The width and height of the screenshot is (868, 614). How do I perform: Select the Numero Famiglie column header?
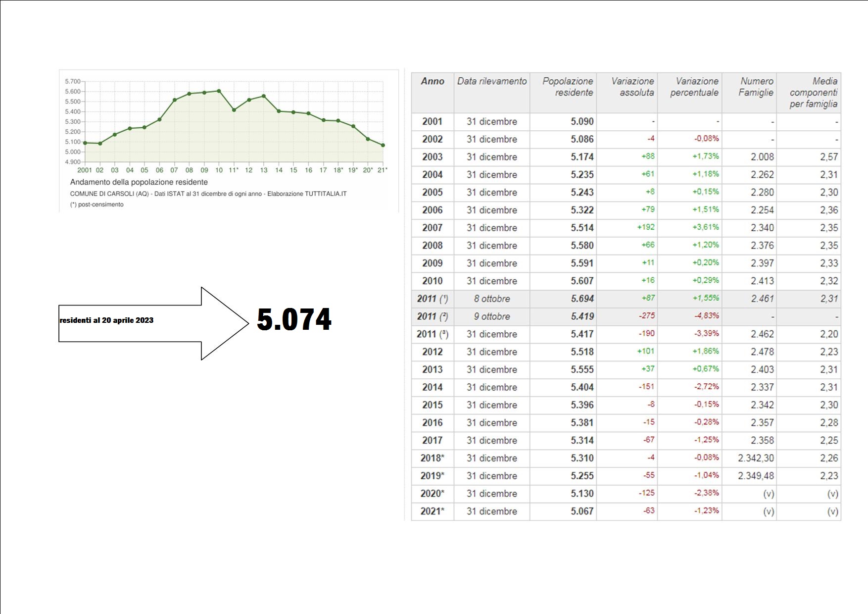point(755,87)
